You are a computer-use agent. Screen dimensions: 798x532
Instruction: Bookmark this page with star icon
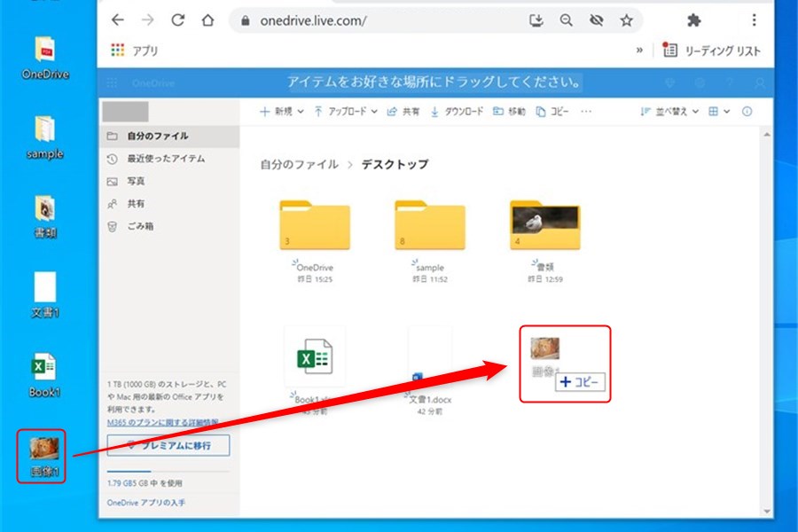coord(626,20)
